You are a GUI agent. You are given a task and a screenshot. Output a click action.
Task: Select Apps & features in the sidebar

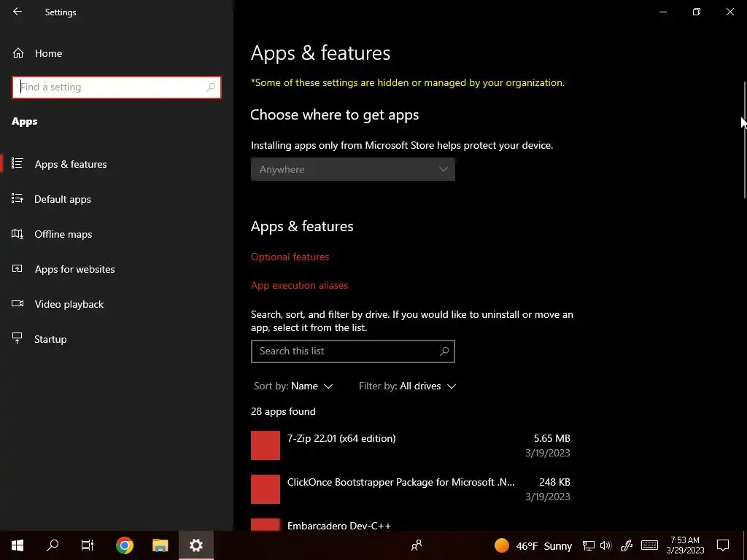pyautogui.click(x=71, y=164)
